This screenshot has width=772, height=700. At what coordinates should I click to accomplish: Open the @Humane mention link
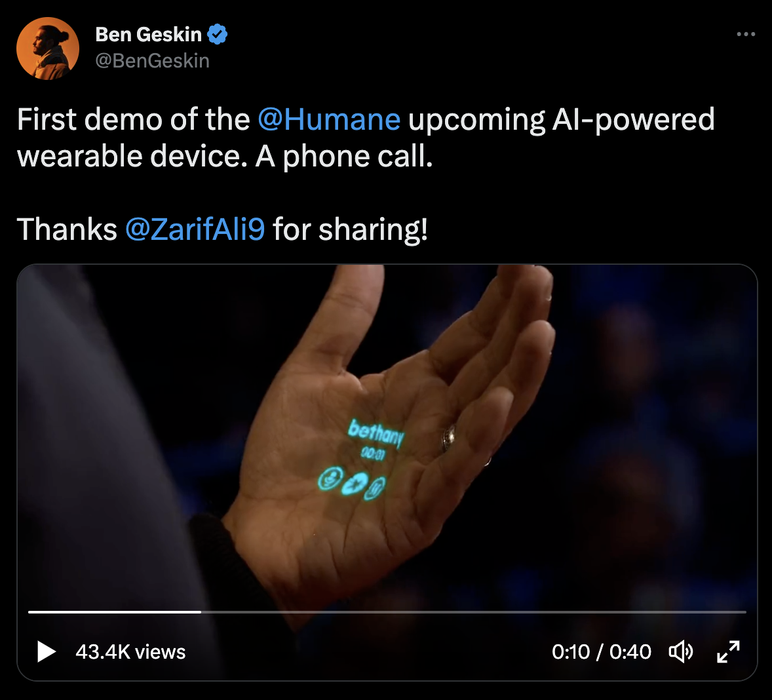click(x=329, y=119)
